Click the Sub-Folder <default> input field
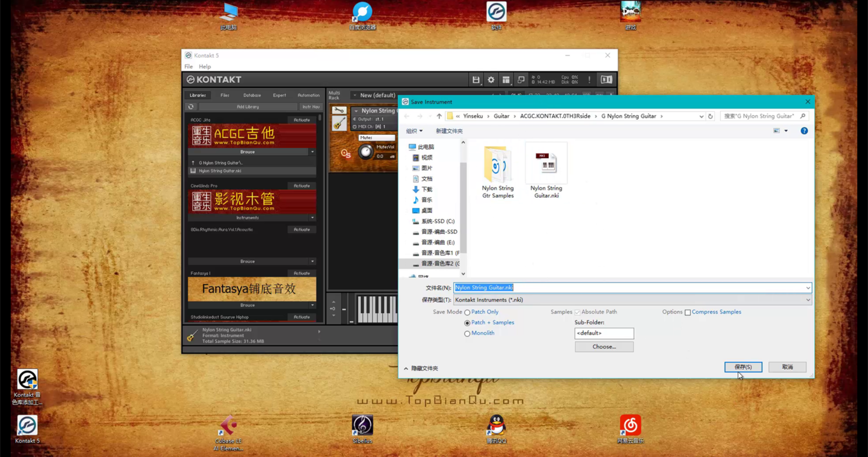Viewport: 868px width, 457px height. (x=604, y=333)
